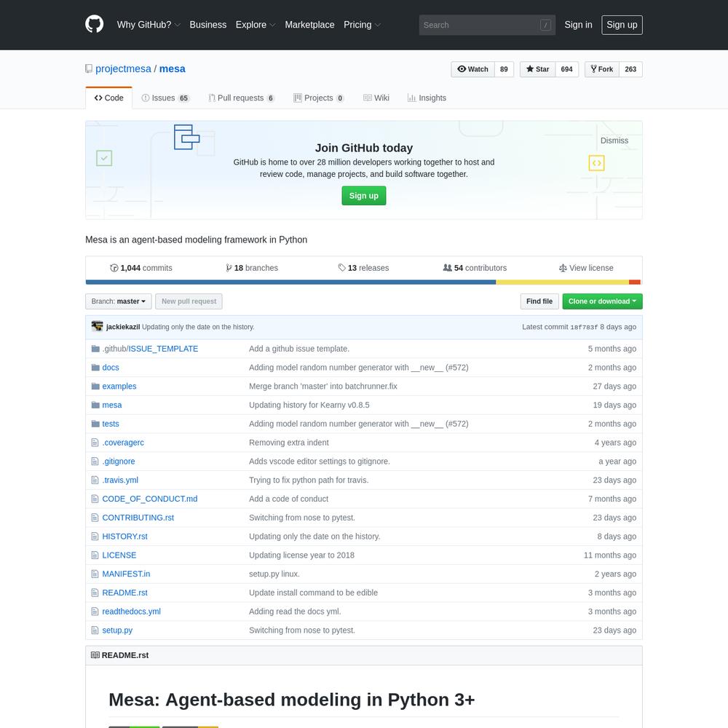The width and height of the screenshot is (728, 728).
Task: Click the View license link
Action: point(586,268)
